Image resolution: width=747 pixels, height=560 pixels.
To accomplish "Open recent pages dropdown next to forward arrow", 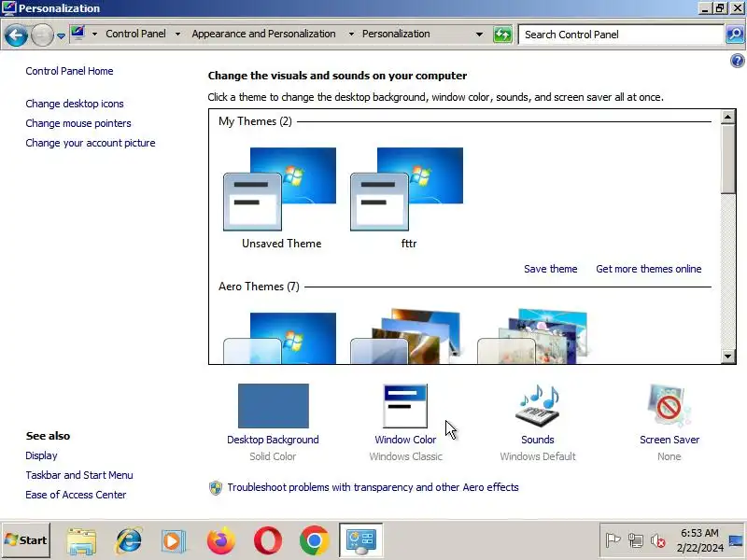I will point(61,35).
